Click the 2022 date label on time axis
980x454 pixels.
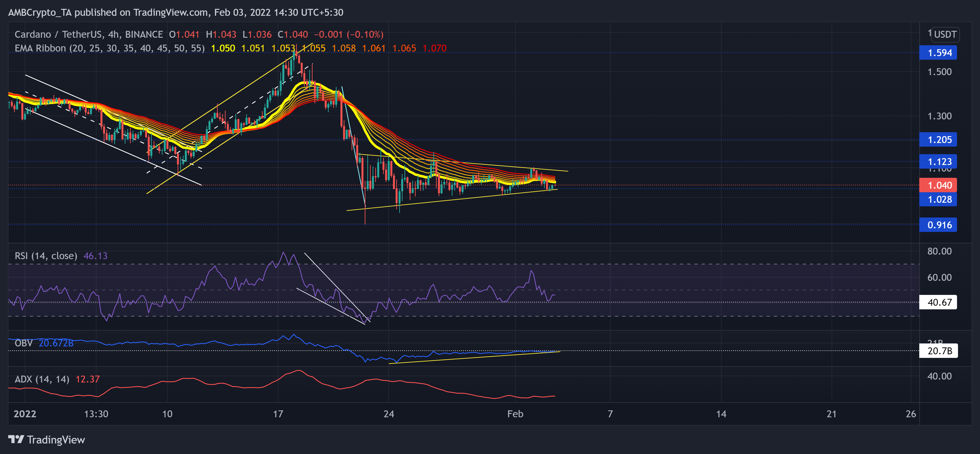pos(25,414)
